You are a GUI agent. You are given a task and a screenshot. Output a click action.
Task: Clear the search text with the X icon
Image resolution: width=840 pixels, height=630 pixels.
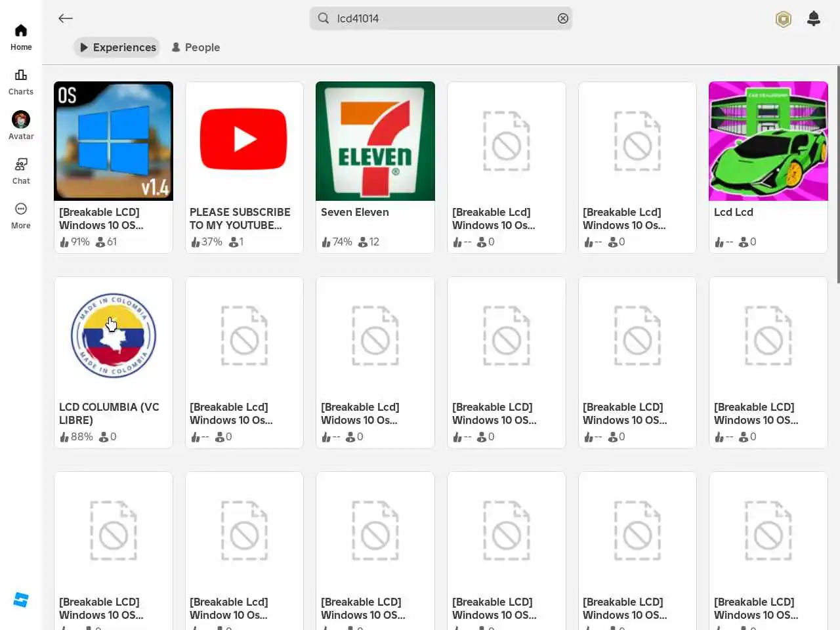coord(562,18)
